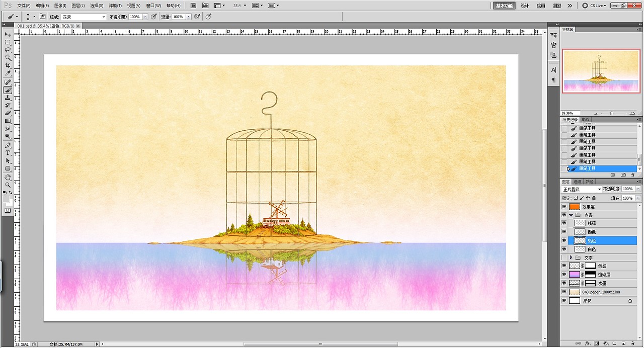Open the 图像(I) menu
This screenshot has height=348, width=644.
60,6
